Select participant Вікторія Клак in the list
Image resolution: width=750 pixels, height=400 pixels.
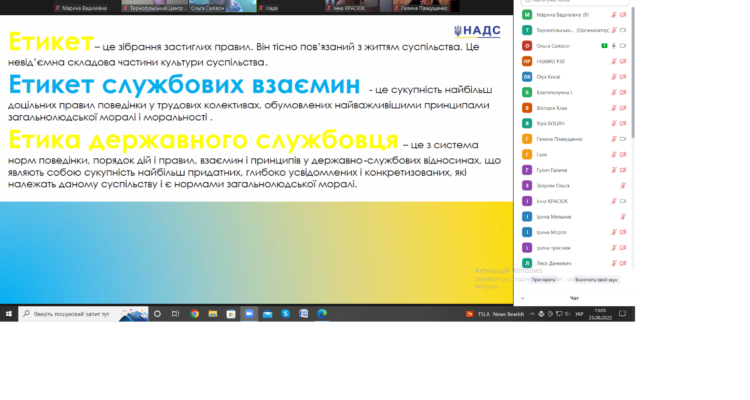tap(574, 108)
